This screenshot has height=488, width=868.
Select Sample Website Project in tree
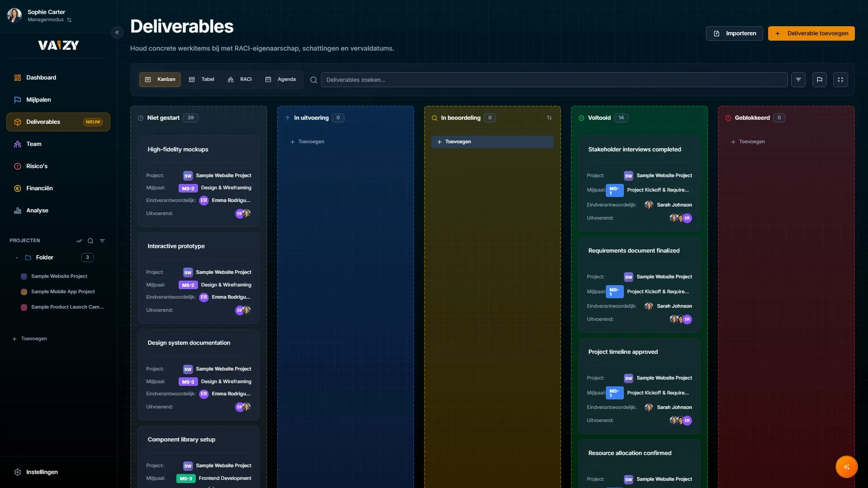pyautogui.click(x=59, y=276)
